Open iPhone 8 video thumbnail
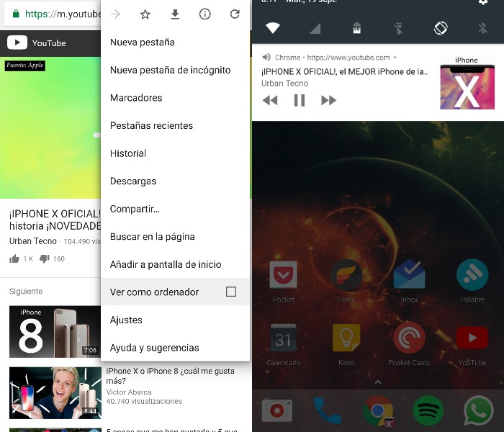 pos(55,331)
